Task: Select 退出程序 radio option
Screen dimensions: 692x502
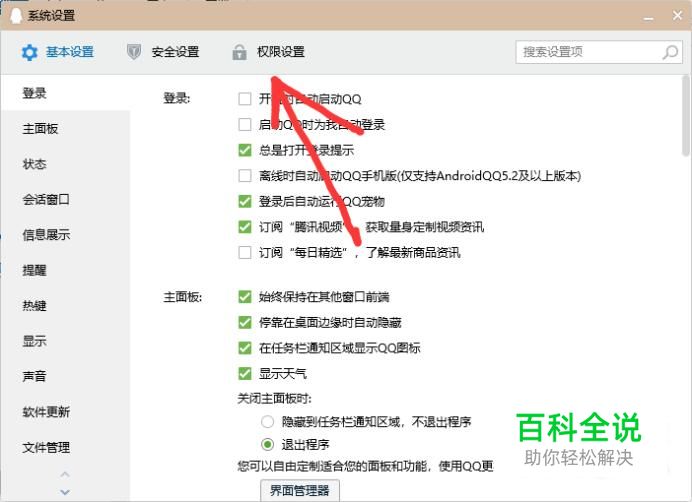Action: pos(267,444)
